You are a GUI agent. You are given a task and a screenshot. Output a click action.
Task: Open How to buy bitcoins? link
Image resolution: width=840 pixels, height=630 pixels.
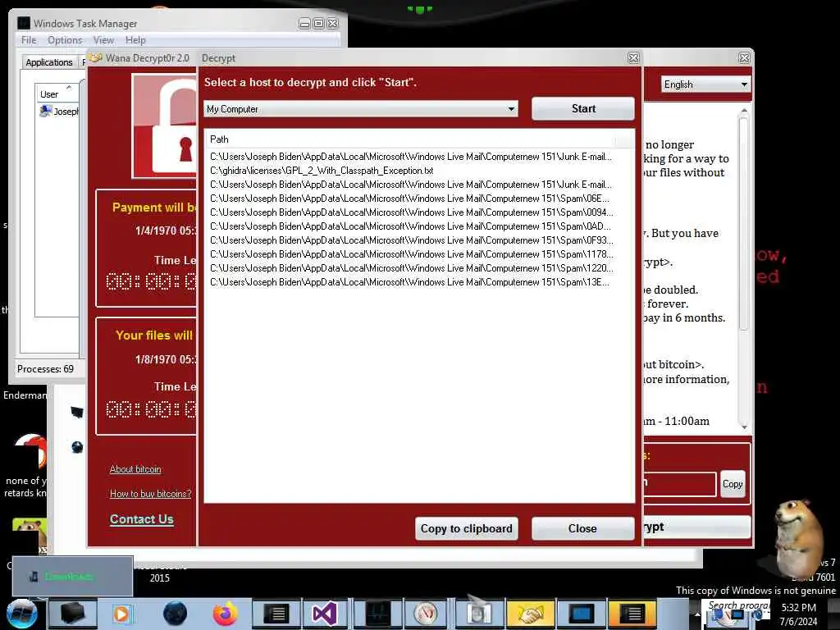(150, 494)
